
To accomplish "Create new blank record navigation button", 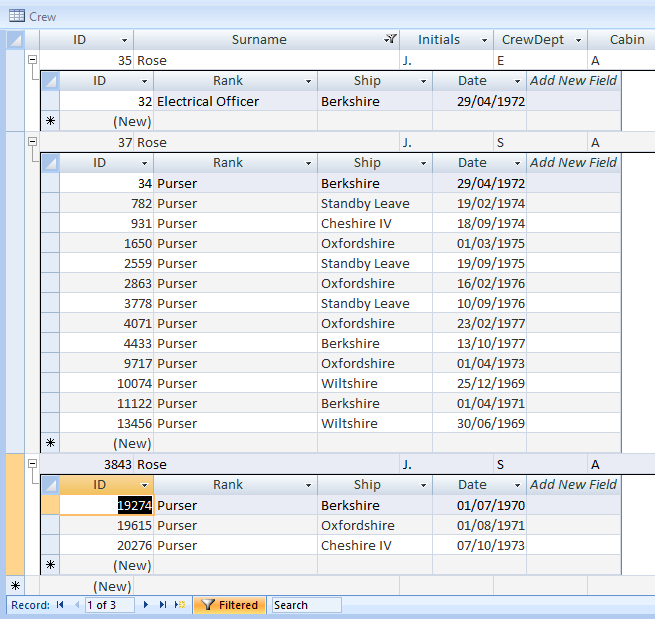I will pyautogui.click(x=180, y=605).
